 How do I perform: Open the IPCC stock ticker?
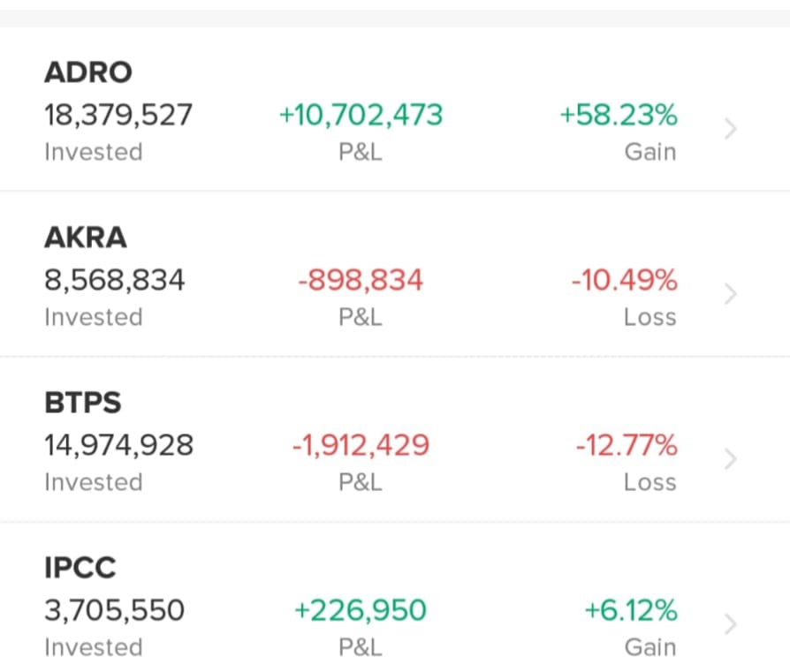80,568
